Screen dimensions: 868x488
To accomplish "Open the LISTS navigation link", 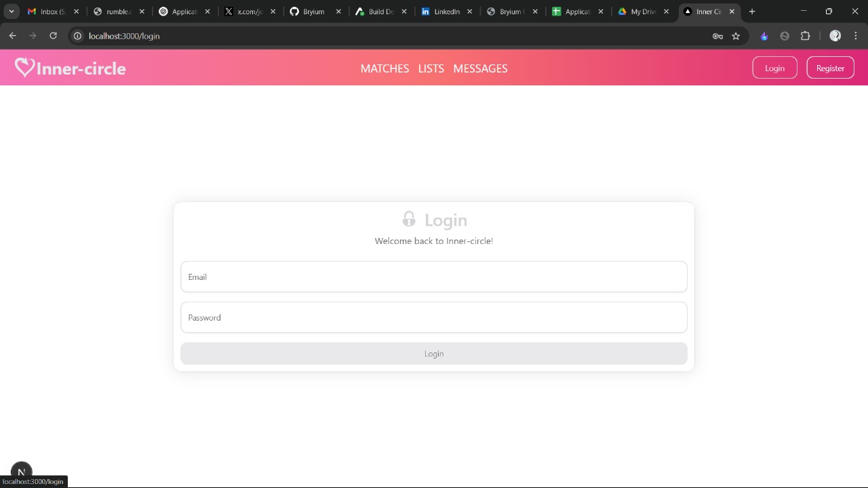I will tap(431, 68).
